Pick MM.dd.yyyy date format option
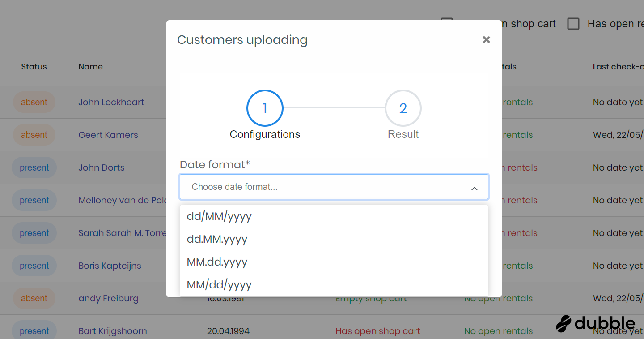644x339 pixels. (217, 262)
